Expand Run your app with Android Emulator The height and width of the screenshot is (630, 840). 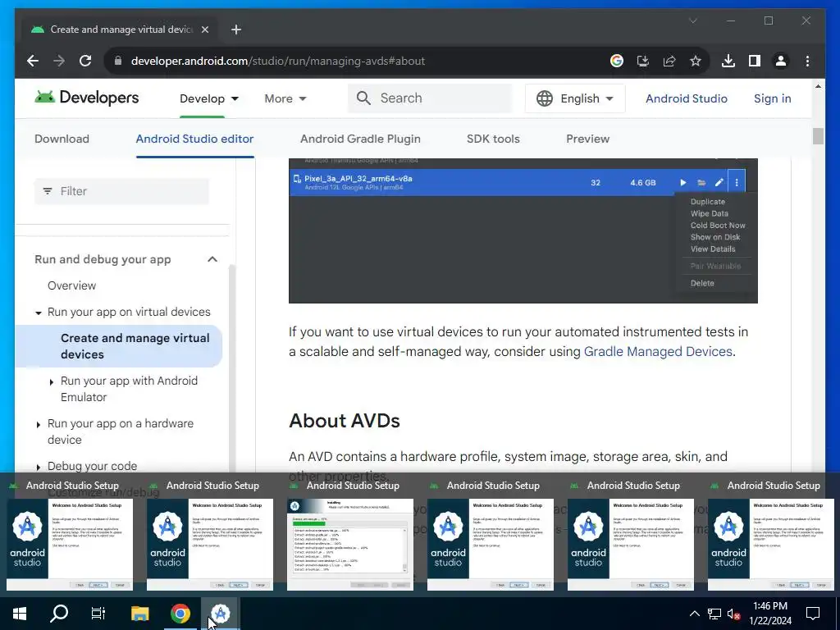(x=52, y=382)
